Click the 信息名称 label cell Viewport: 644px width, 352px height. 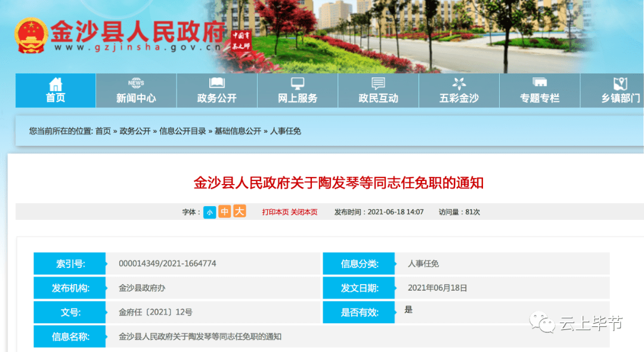point(70,337)
